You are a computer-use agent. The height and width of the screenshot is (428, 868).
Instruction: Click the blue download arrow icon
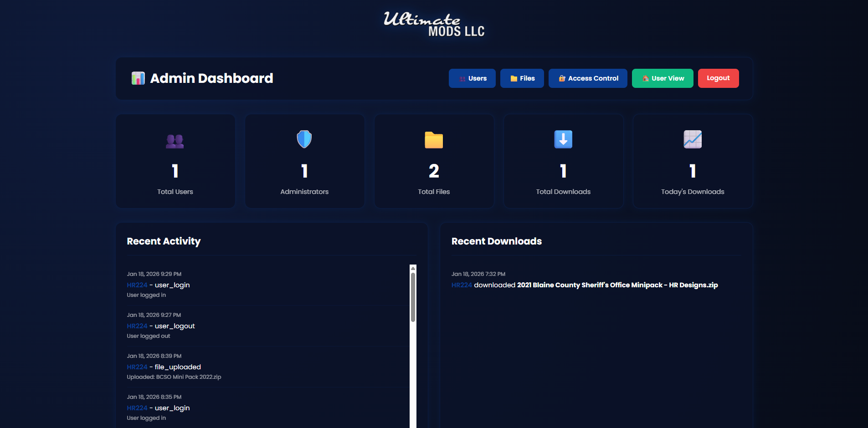563,139
